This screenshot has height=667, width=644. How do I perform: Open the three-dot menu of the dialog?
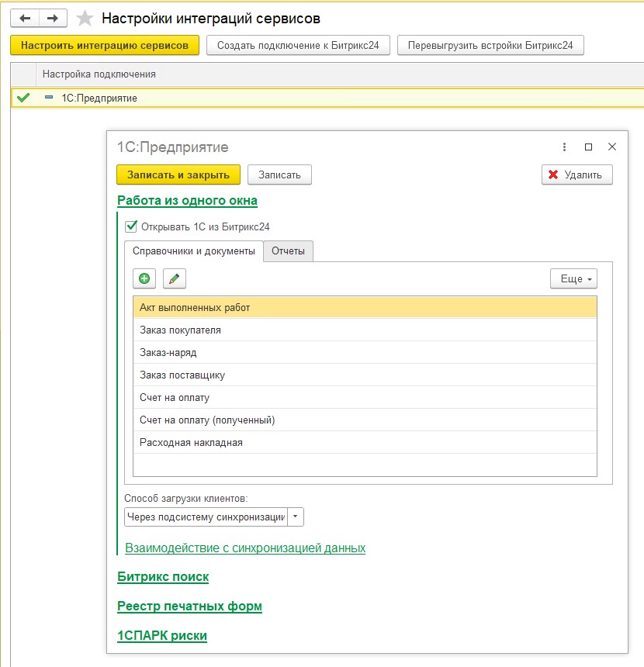tap(564, 147)
